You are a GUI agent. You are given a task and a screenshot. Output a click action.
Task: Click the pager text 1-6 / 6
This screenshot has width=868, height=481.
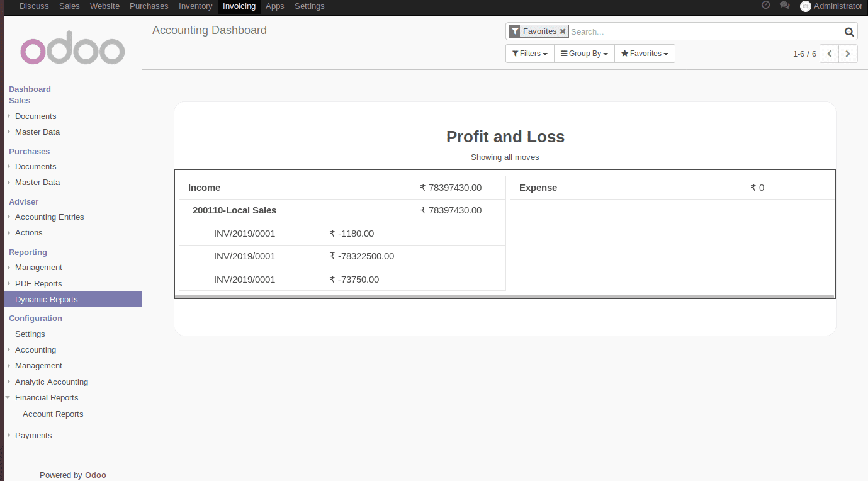[x=804, y=54]
